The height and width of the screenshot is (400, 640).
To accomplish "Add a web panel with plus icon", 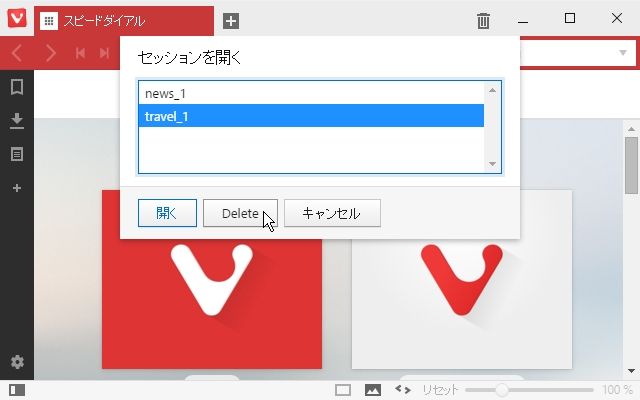I will 17,188.
